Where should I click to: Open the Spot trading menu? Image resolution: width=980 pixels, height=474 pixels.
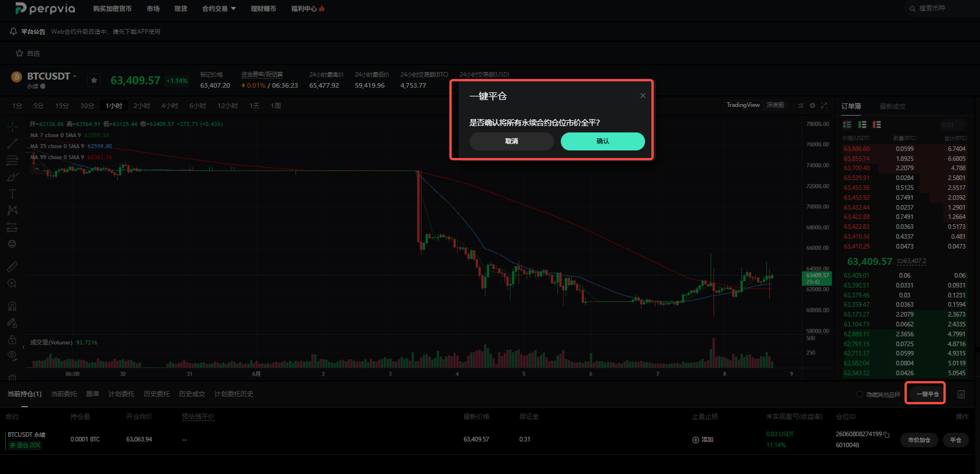(181, 9)
